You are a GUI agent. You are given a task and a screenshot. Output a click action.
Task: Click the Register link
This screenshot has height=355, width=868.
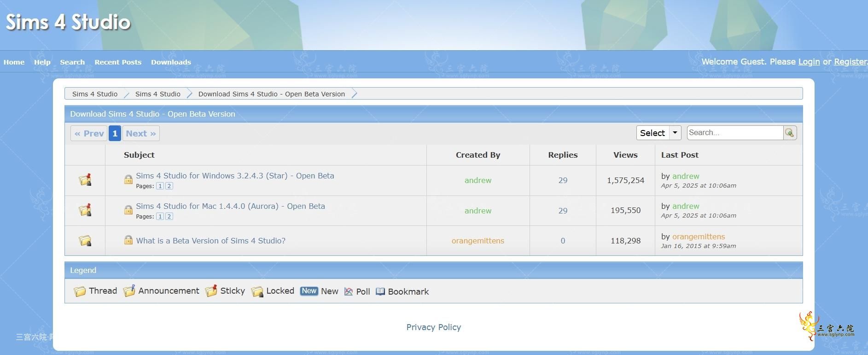click(x=850, y=62)
